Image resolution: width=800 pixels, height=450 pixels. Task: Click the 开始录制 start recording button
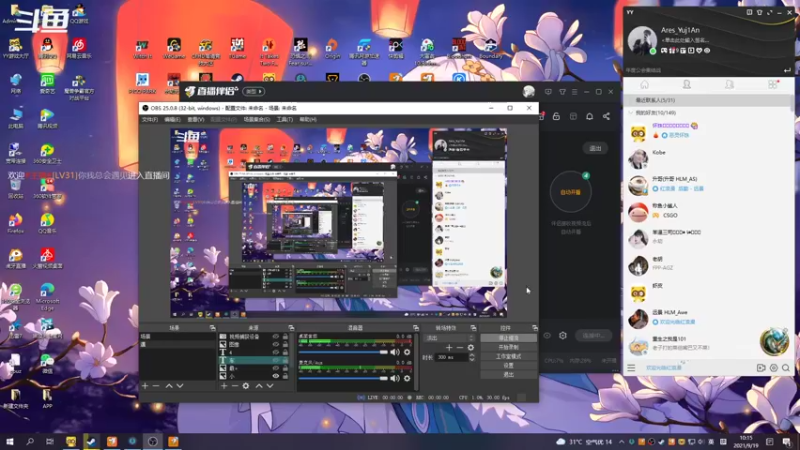click(508, 347)
